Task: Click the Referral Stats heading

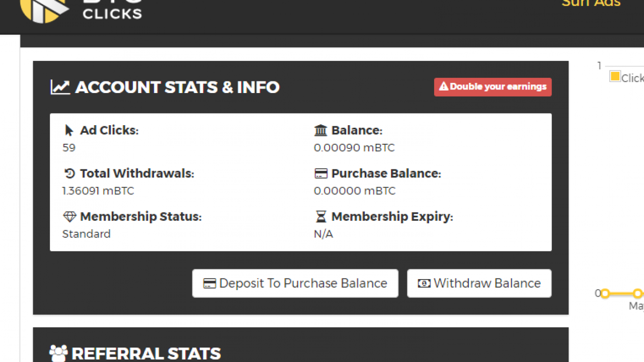Action: 146,353
